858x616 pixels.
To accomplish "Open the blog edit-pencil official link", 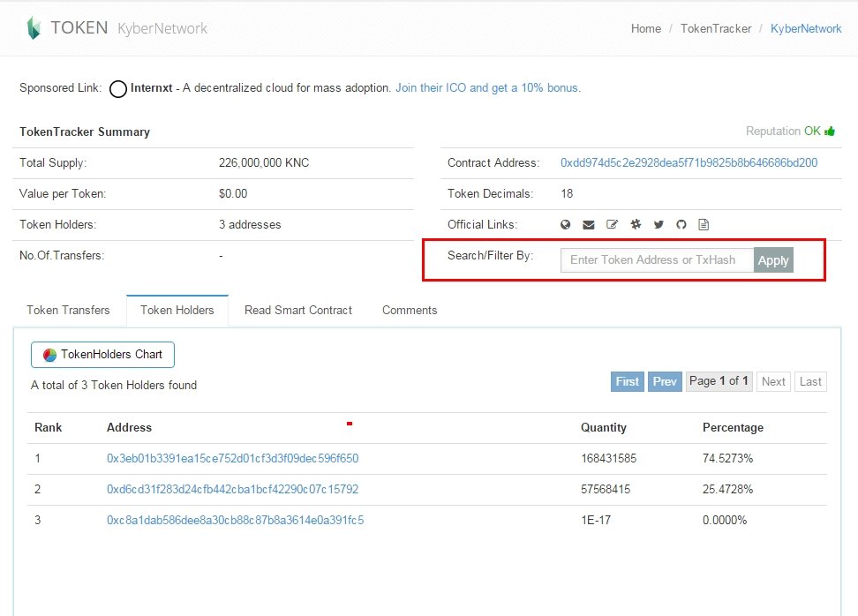I will (x=612, y=224).
